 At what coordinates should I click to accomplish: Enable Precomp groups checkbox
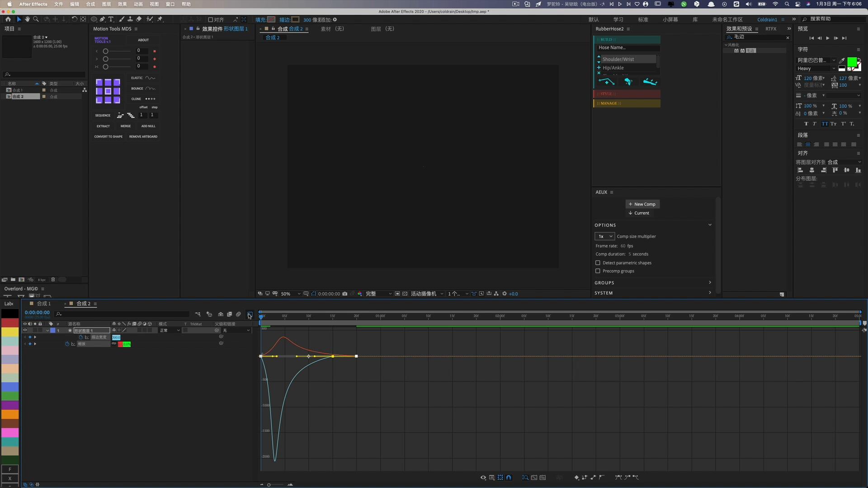point(598,271)
